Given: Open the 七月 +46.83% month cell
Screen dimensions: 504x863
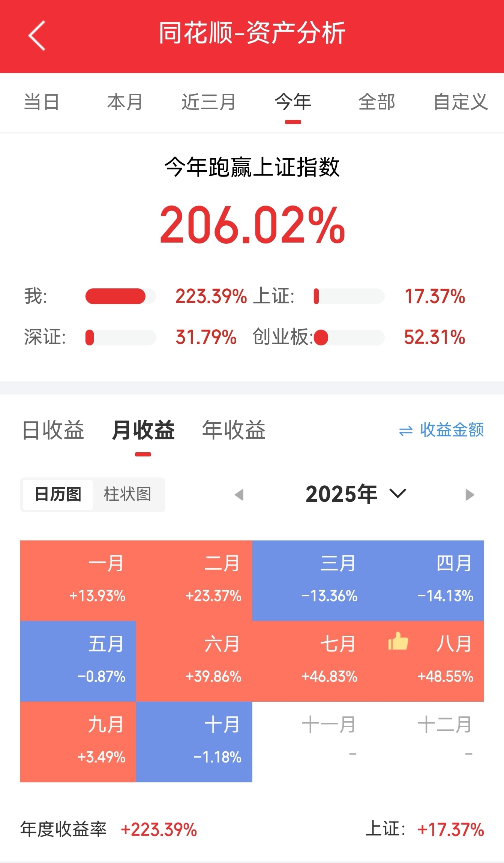Looking at the screenshot, I should (310, 661).
